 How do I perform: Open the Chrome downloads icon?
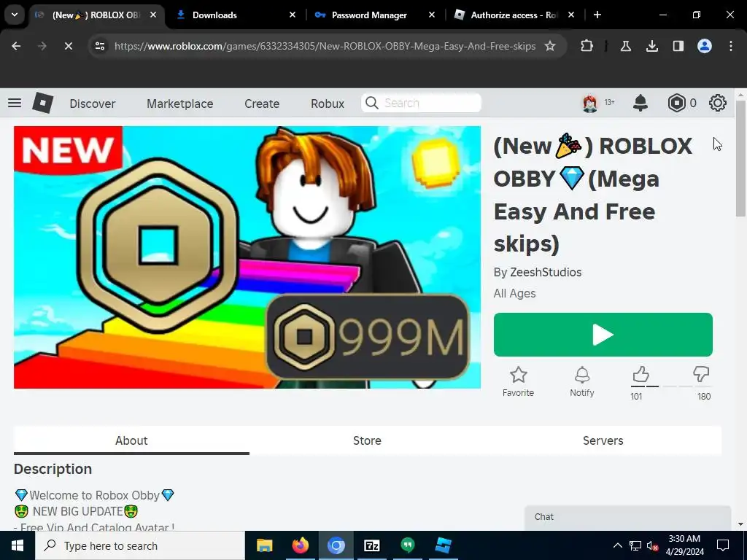pos(651,46)
